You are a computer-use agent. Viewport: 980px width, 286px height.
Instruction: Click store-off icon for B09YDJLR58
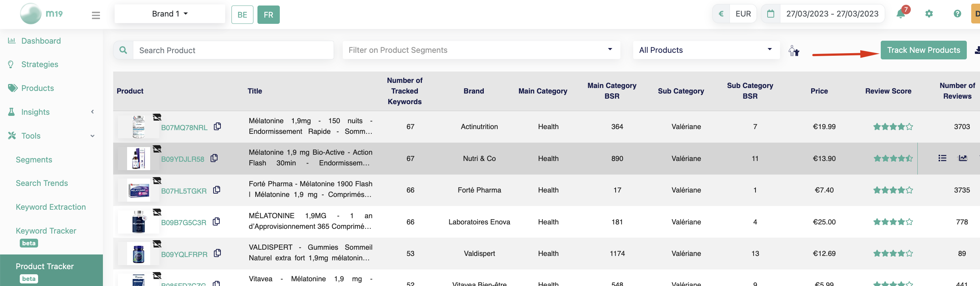pos(157,148)
